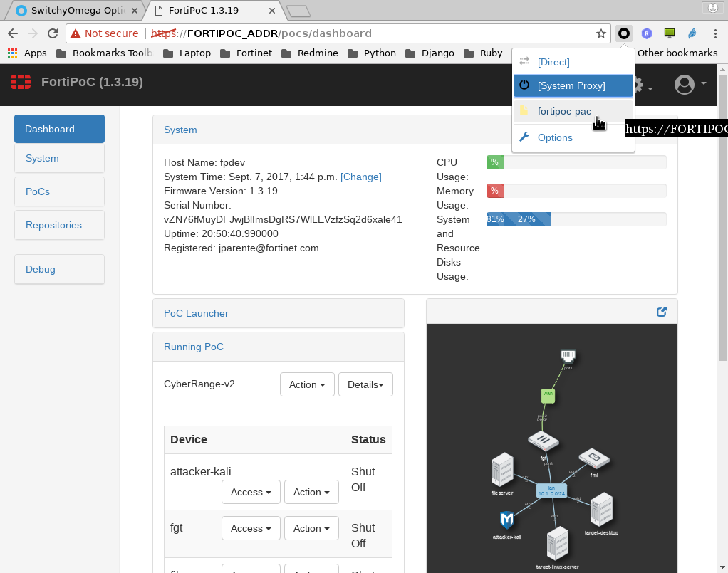Viewport: 728px width, 573px height.
Task: Click the fileserver node in topology
Action: (503, 471)
